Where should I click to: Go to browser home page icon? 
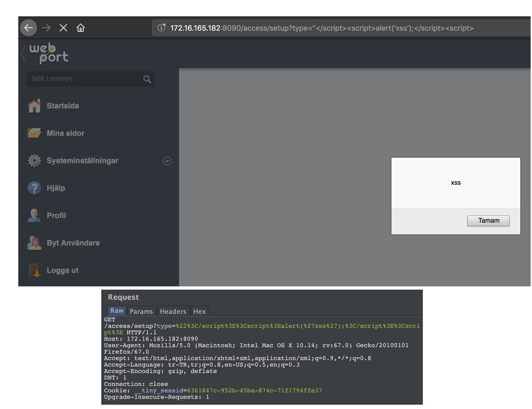point(81,28)
